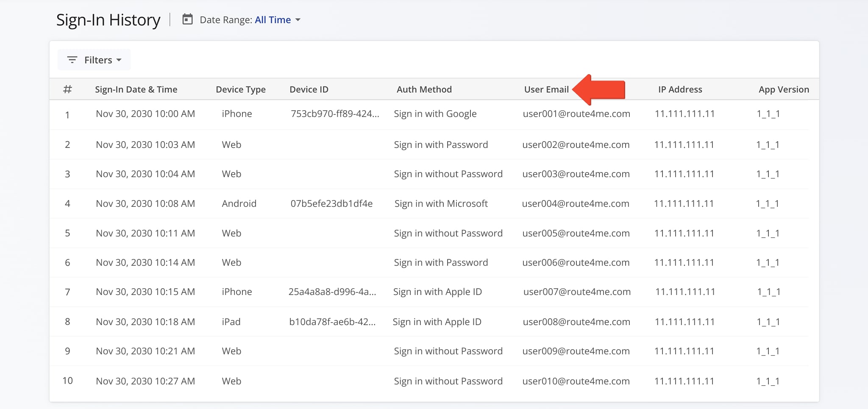Click the Sign-In History page title
The height and width of the screenshot is (409, 868).
click(x=109, y=19)
